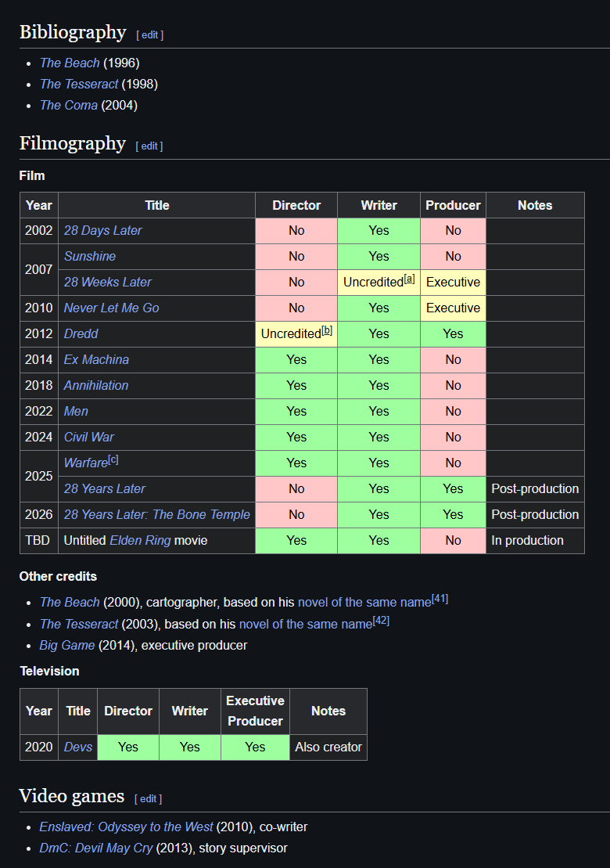Image resolution: width=610 pixels, height=868 pixels.
Task: Click Writer header in Film table
Action: (379, 205)
